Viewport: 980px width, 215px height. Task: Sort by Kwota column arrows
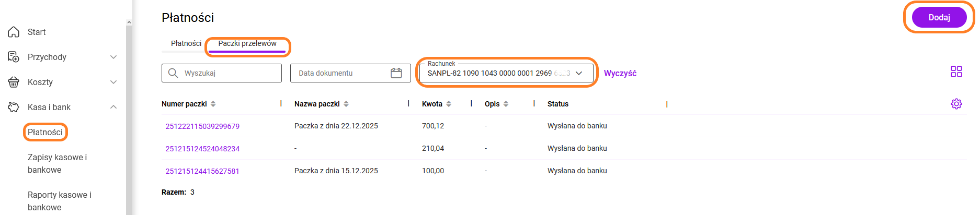(449, 104)
